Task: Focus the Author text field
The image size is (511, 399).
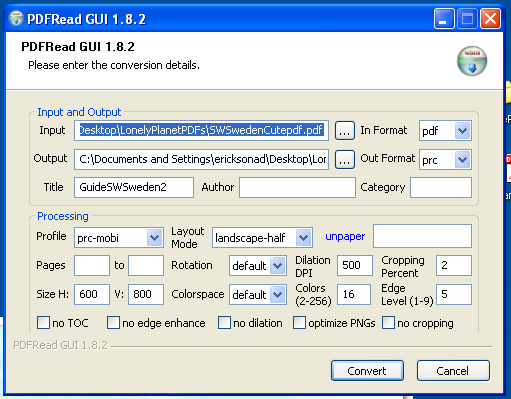Action: click(297, 187)
